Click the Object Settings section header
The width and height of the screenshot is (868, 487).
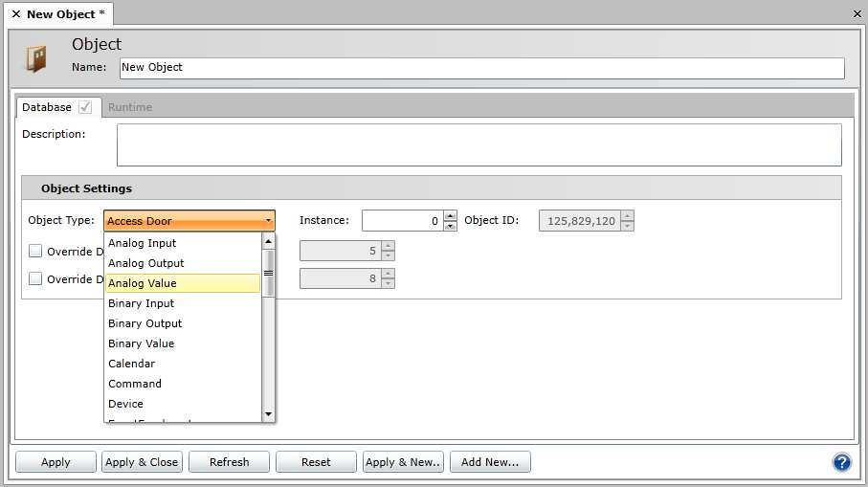click(x=432, y=188)
